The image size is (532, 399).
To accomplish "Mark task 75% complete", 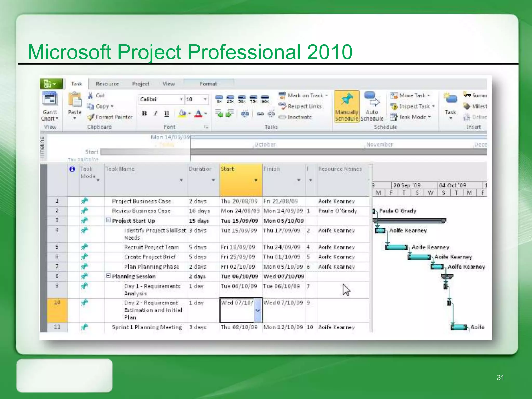I will [x=254, y=99].
